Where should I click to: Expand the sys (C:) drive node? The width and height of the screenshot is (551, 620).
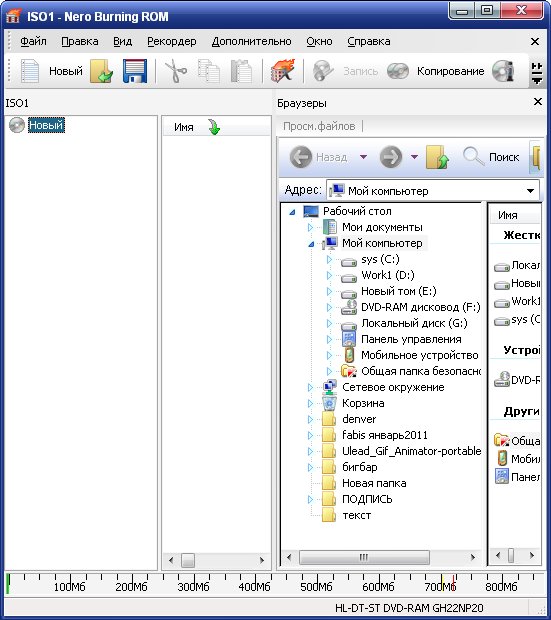click(x=329, y=259)
